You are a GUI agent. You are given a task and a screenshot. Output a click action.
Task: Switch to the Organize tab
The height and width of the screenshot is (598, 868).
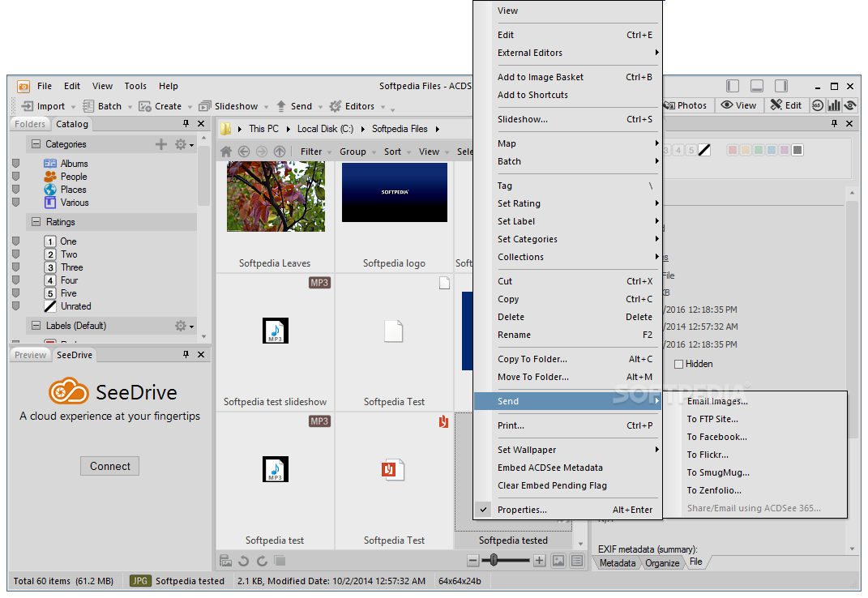point(662,563)
